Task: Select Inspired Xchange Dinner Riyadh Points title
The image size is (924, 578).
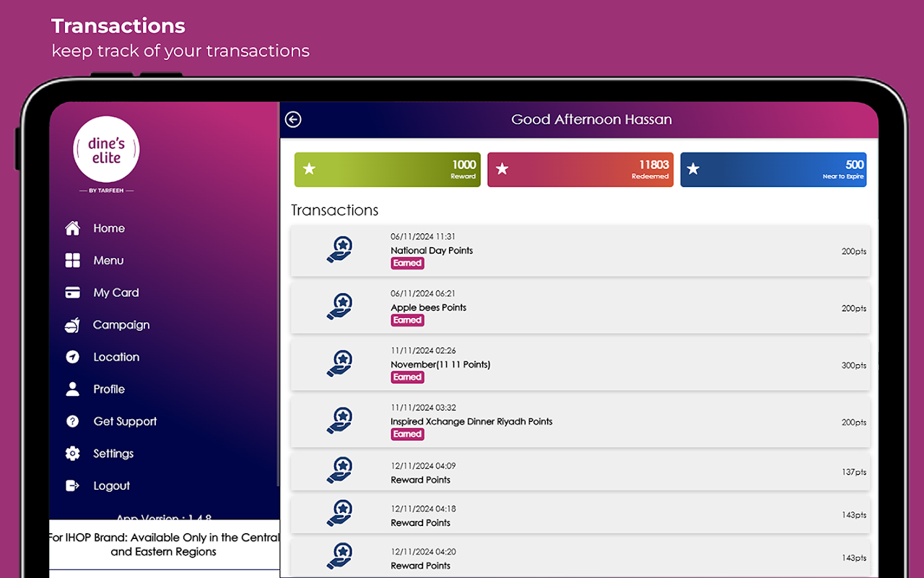Action: [471, 422]
